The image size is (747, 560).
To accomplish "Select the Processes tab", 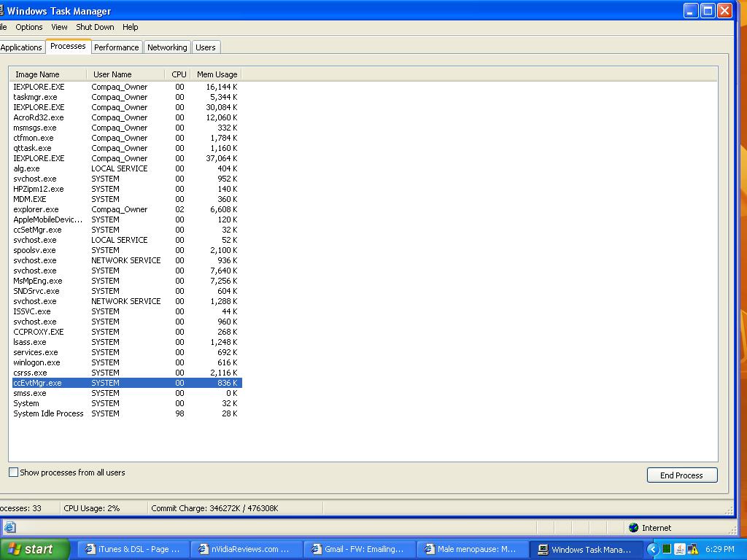I will (x=68, y=46).
